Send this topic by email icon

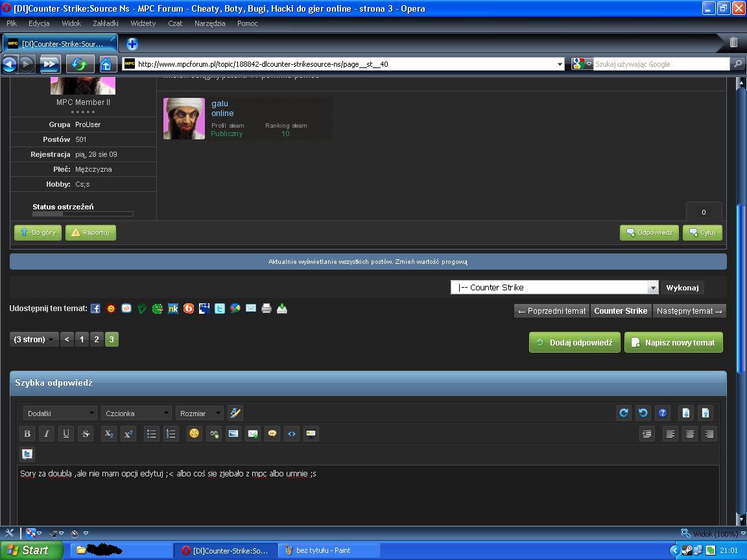point(251,309)
